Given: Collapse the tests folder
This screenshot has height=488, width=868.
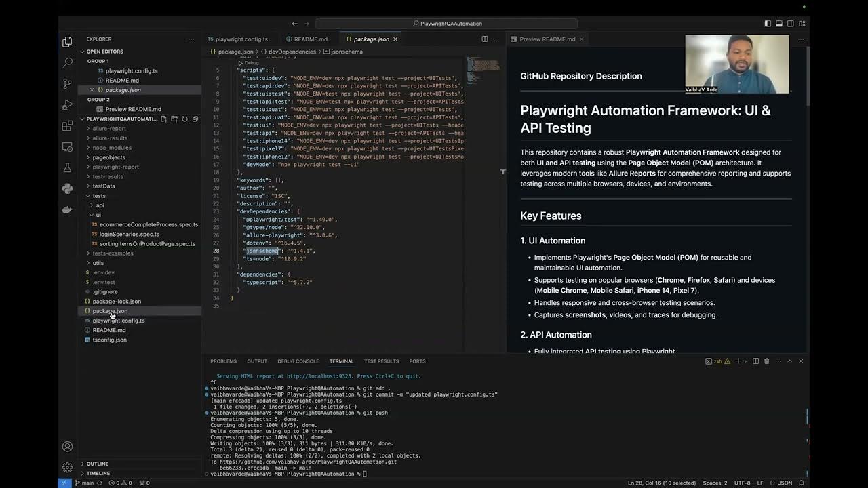Looking at the screenshot, I should tap(99, 196).
